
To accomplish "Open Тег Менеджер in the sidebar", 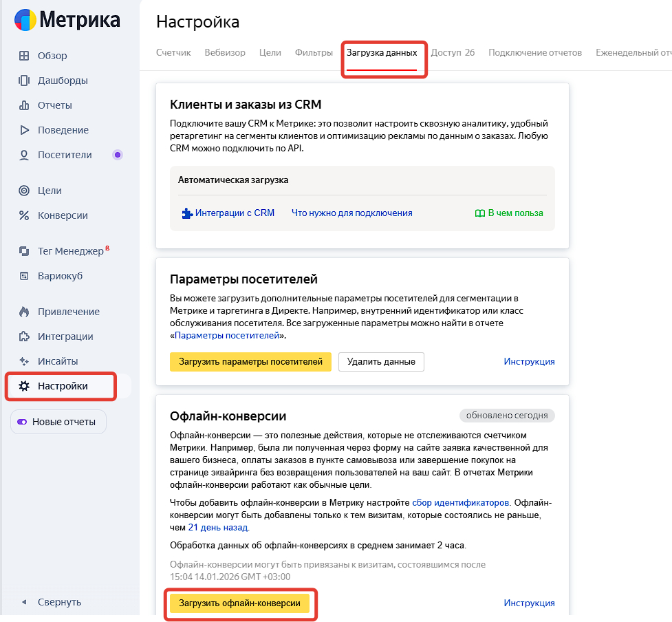I will point(71,251).
